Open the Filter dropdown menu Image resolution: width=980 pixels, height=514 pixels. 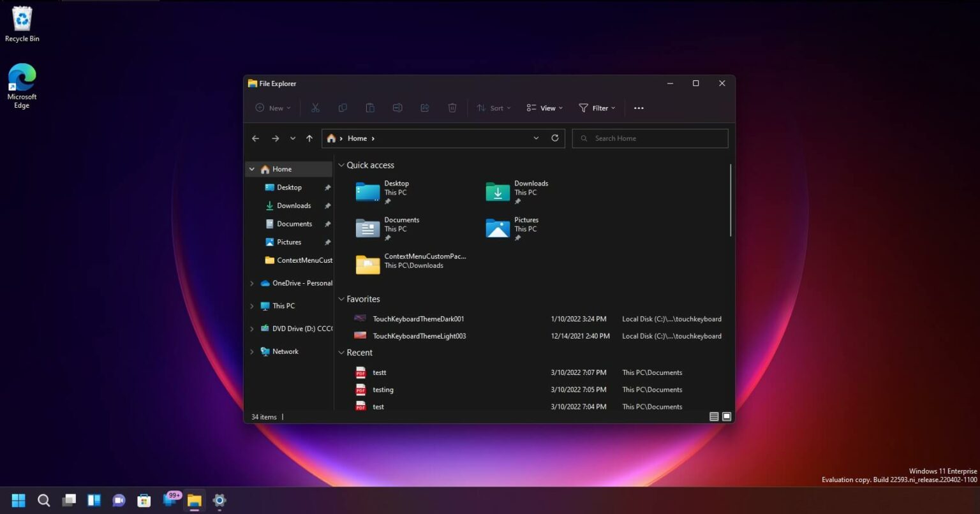[597, 108]
